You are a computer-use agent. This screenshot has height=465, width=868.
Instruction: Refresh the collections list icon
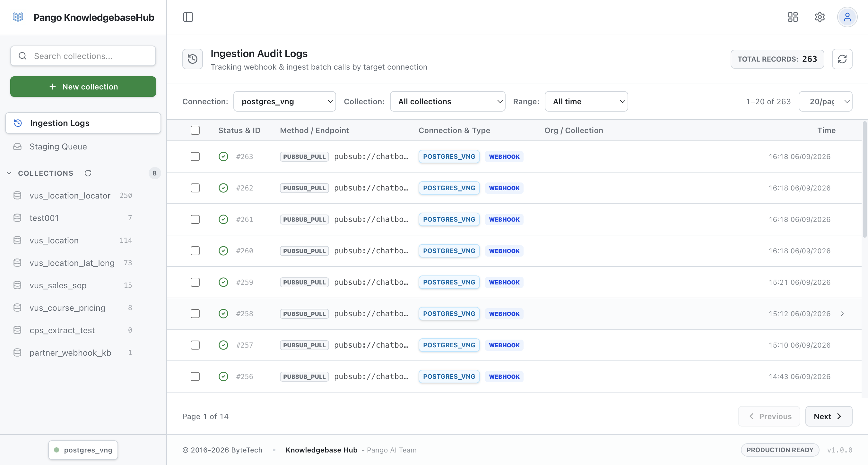coord(88,173)
